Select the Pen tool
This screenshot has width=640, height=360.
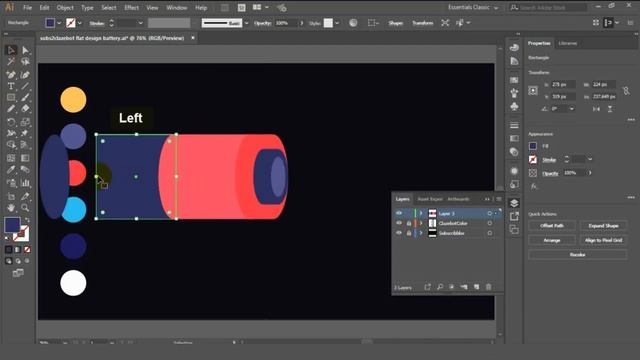(11, 75)
